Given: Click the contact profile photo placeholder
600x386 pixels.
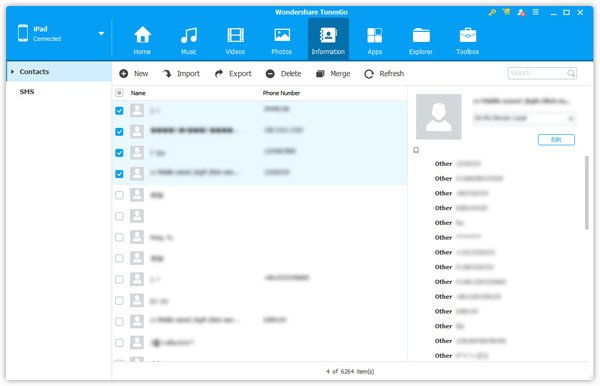Looking at the screenshot, I should pos(439,117).
